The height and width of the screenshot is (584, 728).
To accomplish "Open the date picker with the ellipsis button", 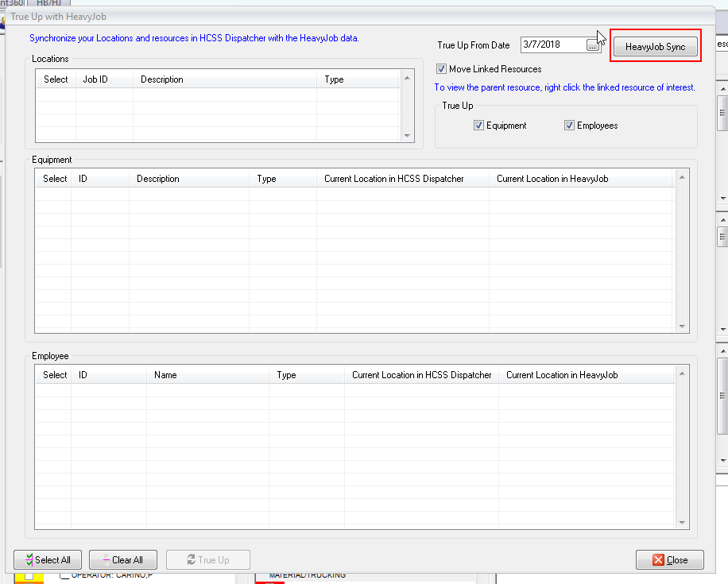I will [x=592, y=45].
